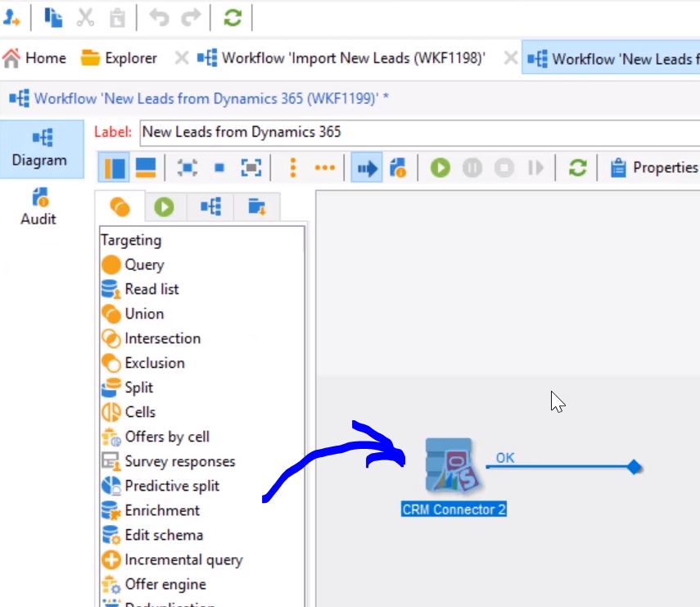The height and width of the screenshot is (607, 700).
Task: Click the horizontal orange dots alignment icon
Action: 325,168
